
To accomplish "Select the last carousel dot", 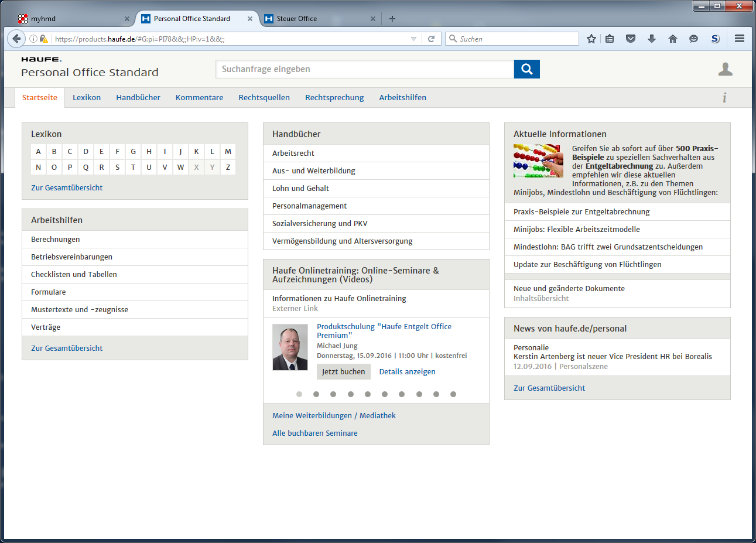I will point(453,394).
